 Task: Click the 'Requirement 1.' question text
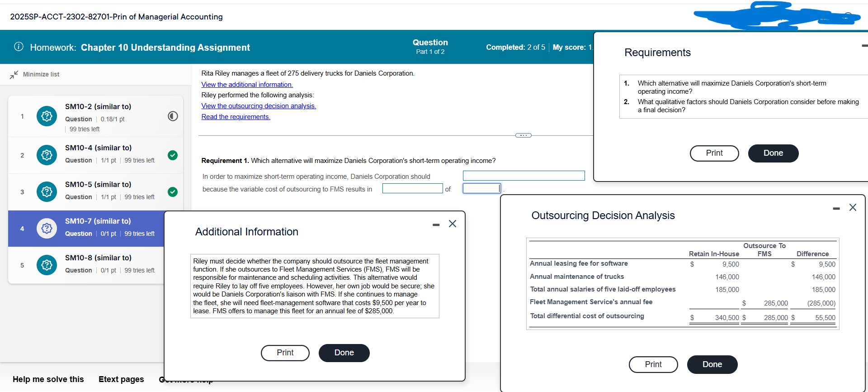pos(349,161)
